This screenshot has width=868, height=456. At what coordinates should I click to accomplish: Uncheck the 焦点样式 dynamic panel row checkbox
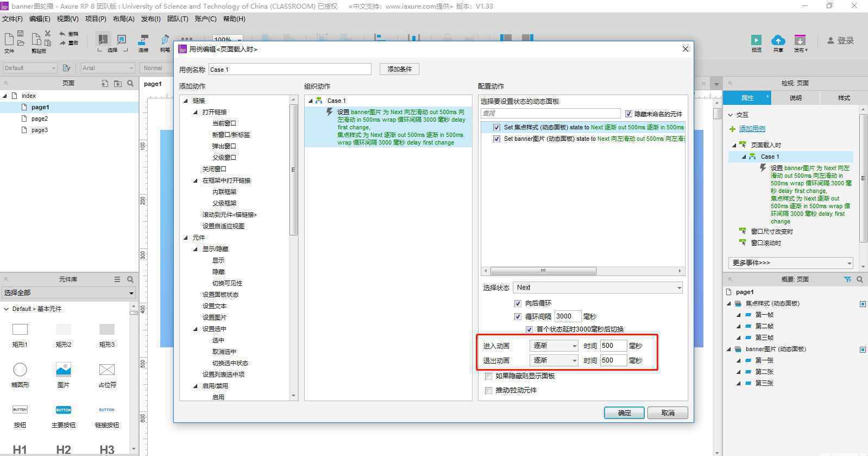click(x=496, y=127)
